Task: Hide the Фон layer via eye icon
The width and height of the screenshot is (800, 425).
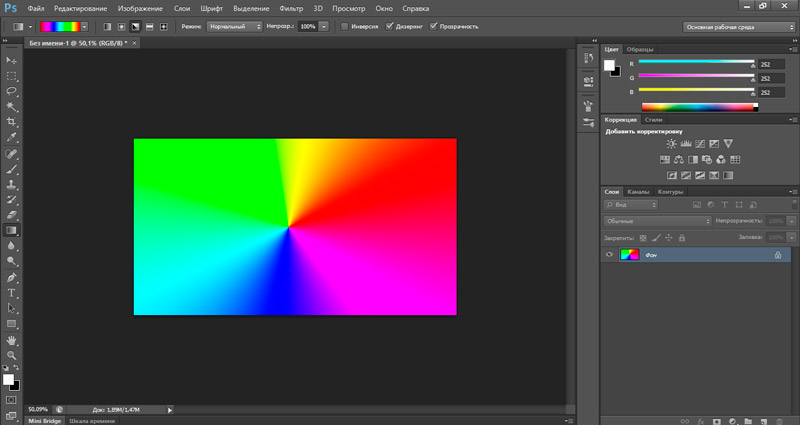Action: coord(610,256)
